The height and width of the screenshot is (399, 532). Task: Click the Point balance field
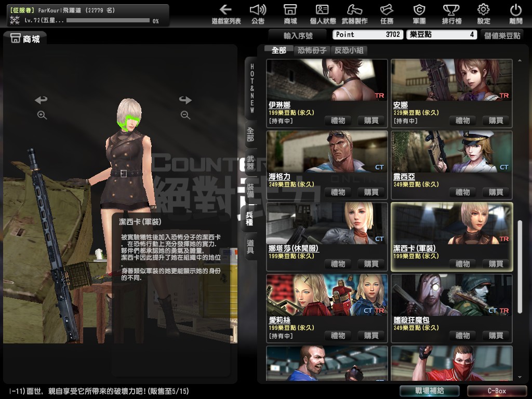click(x=368, y=35)
